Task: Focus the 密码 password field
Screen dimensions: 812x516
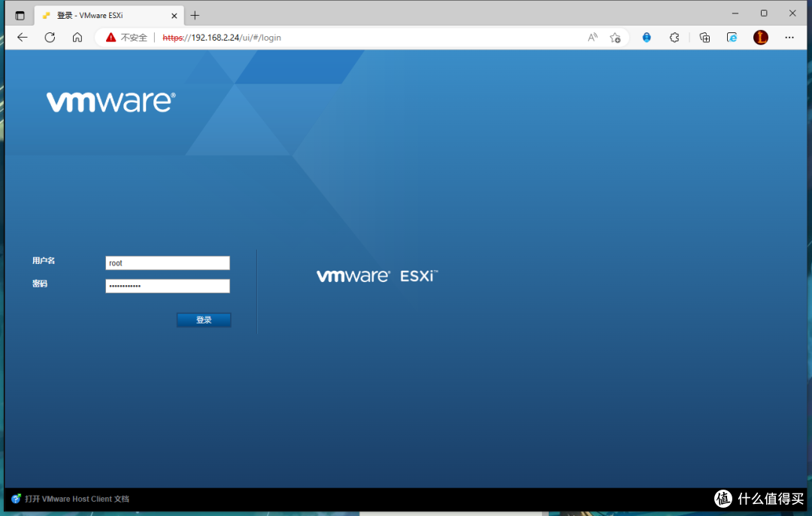Action: click(168, 286)
